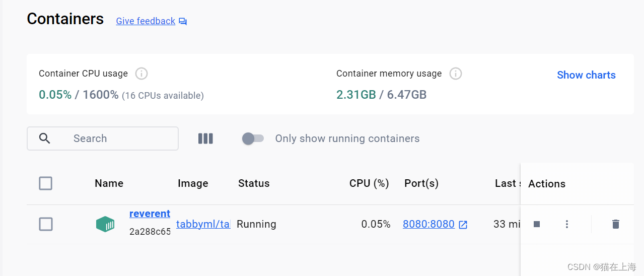The image size is (644, 276).
Task: Stop the running reverent container
Action: [537, 224]
